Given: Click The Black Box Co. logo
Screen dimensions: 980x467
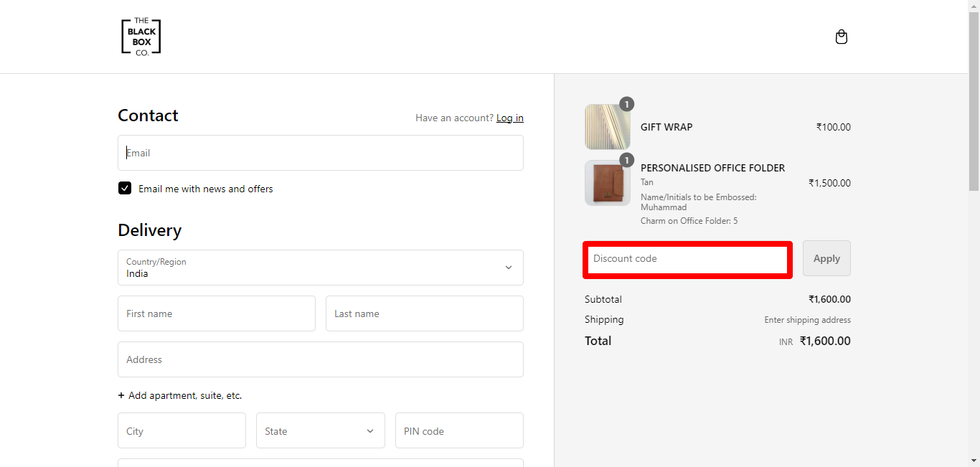Looking at the screenshot, I should click(141, 36).
